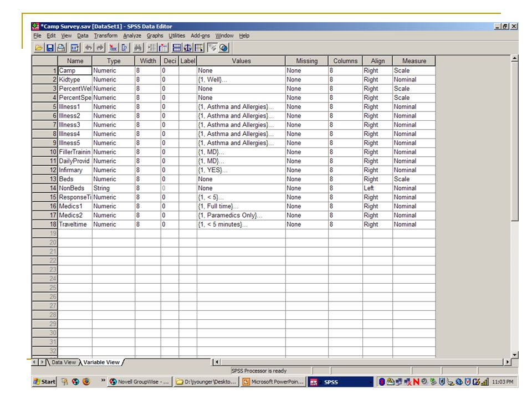Click the {1, < 5 minutes}... values cell
This screenshot has width=532, height=399.
[x=241, y=224]
